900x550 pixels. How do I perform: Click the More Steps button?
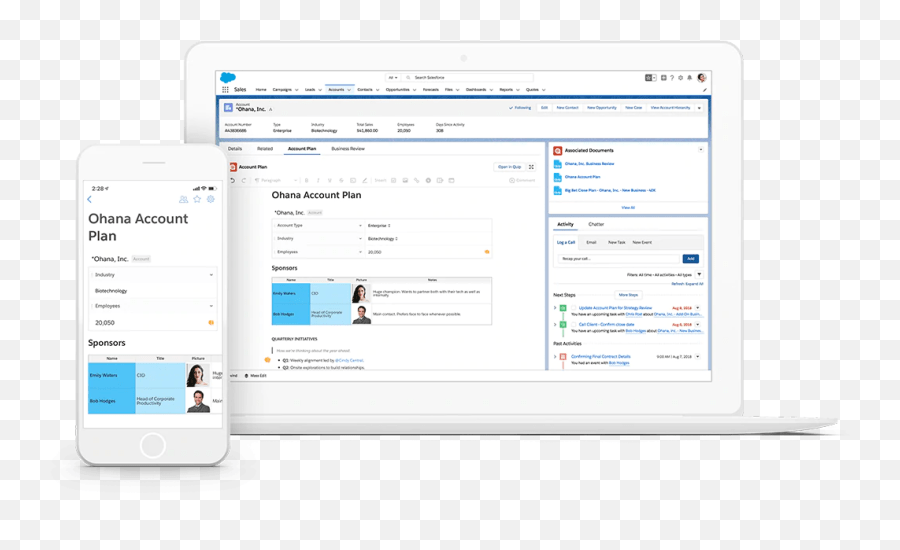(x=628, y=295)
